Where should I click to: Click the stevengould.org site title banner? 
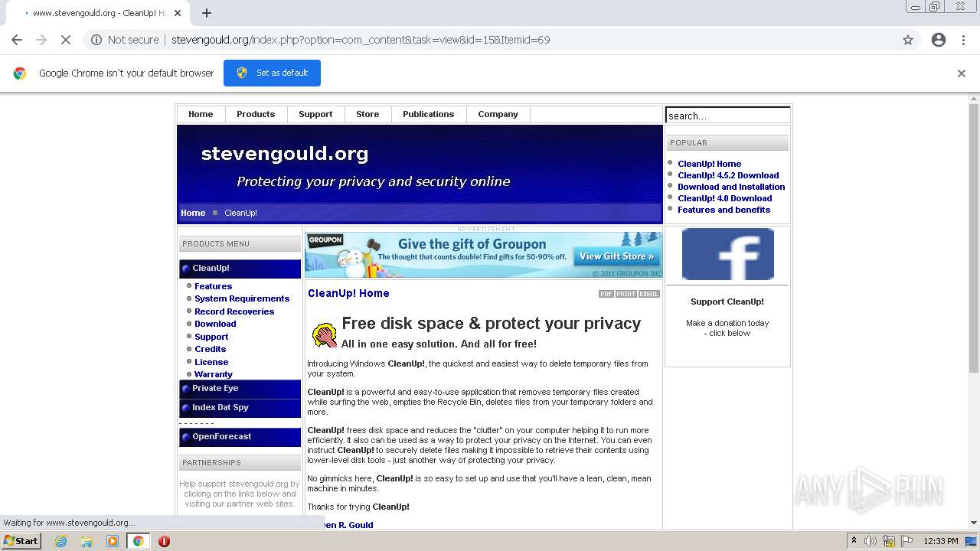285,154
